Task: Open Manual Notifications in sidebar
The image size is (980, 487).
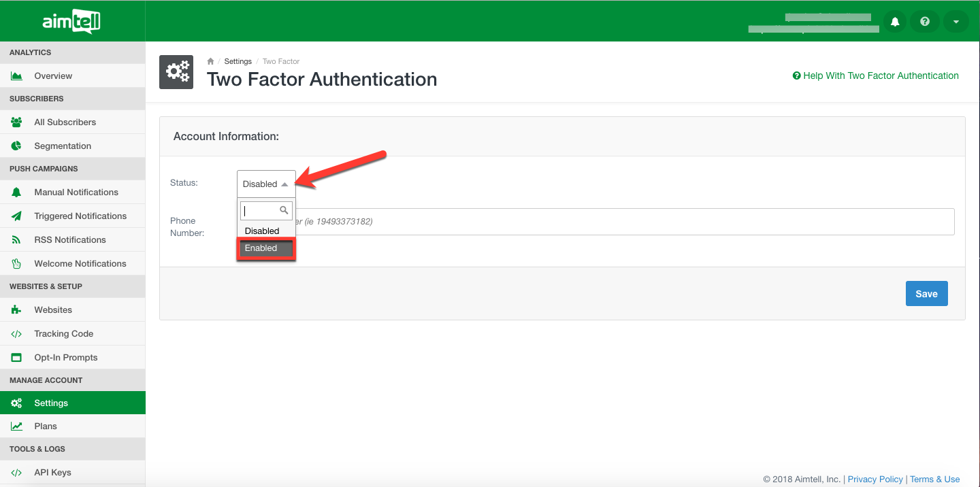Action: click(x=76, y=192)
